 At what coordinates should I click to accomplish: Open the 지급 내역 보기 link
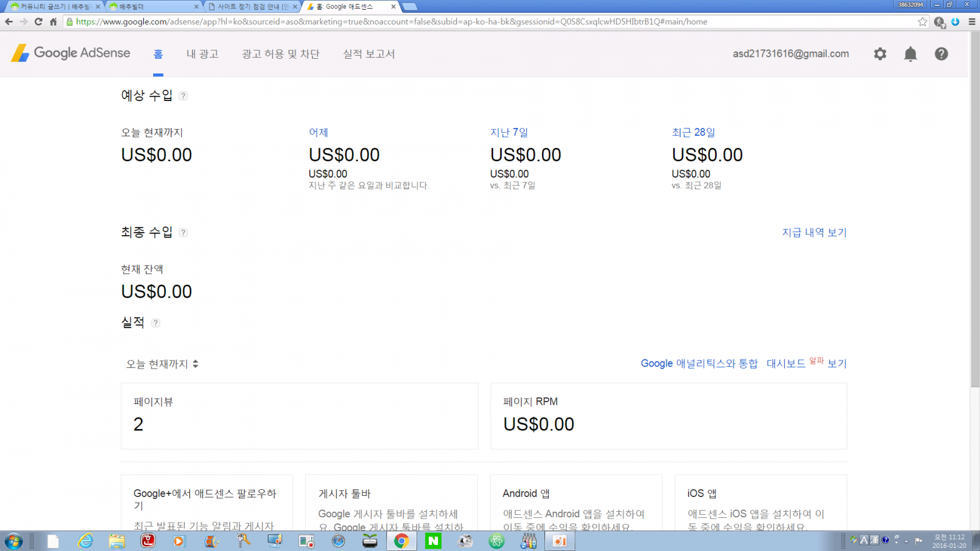pyautogui.click(x=814, y=233)
